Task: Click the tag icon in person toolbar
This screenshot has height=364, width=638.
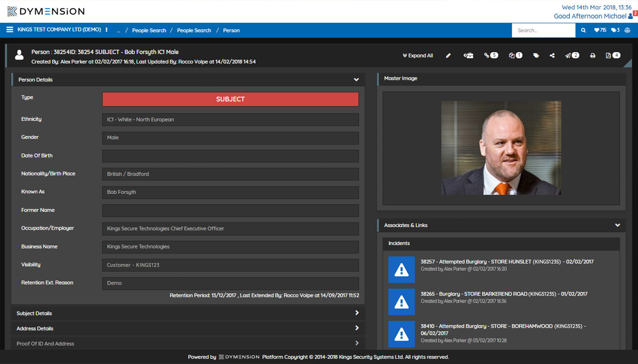Action: [536, 55]
